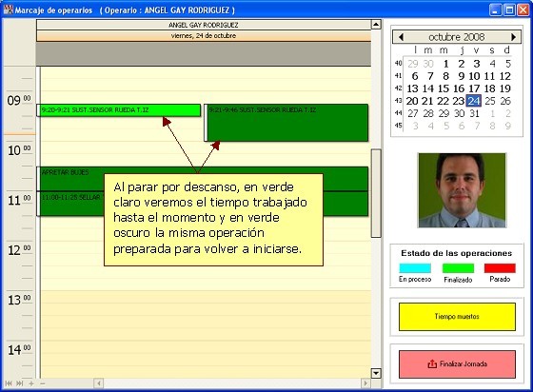
Task: Click the minus zoom icon in bottom bar
Action: 43,383
